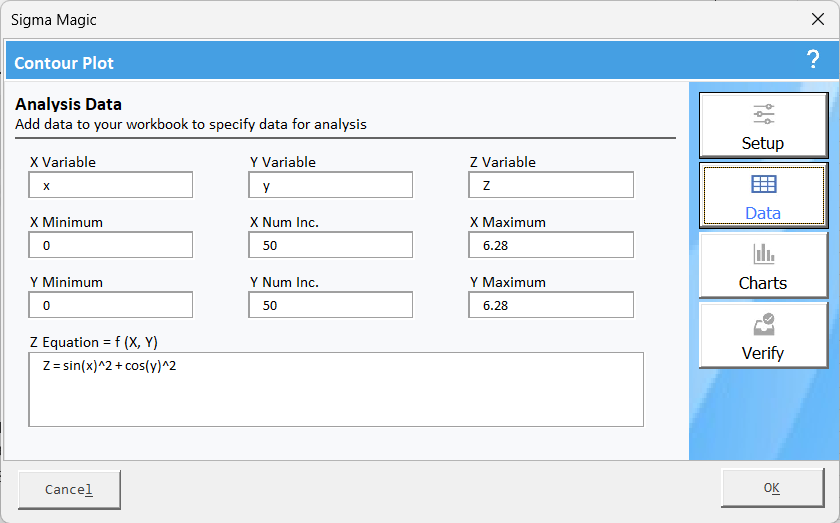The width and height of the screenshot is (840, 523).
Task: Dismiss the dialog with Cancel button
Action: coord(69,490)
